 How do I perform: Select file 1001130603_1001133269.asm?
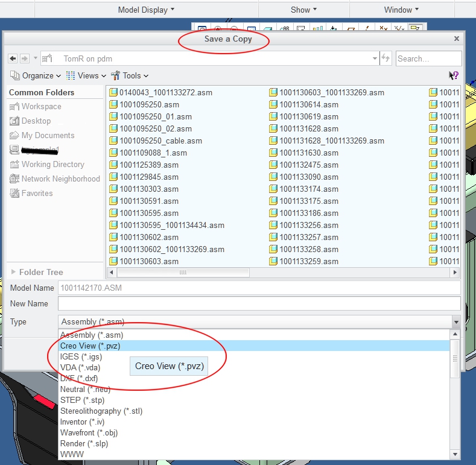[x=326, y=92]
